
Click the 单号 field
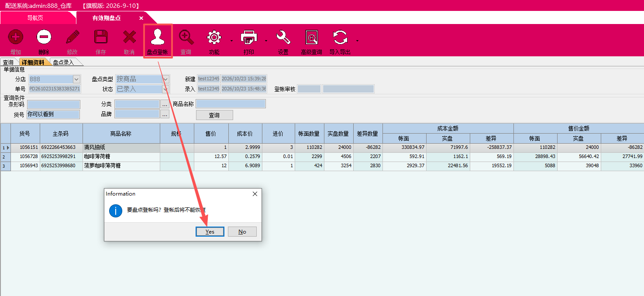tap(55, 89)
